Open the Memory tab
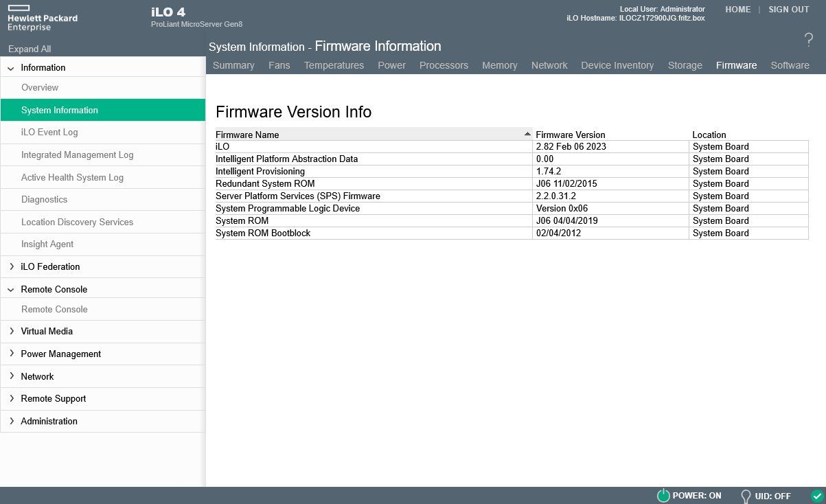The width and height of the screenshot is (826, 504). (499, 65)
